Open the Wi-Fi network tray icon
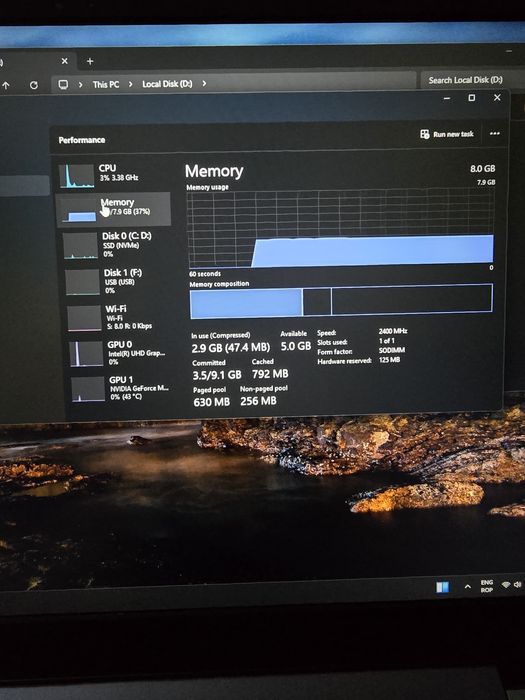 [x=506, y=584]
